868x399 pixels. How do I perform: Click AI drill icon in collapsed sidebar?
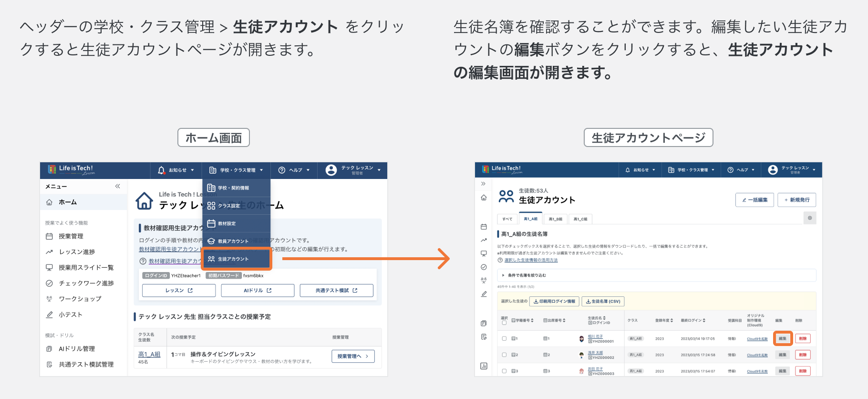point(484,323)
